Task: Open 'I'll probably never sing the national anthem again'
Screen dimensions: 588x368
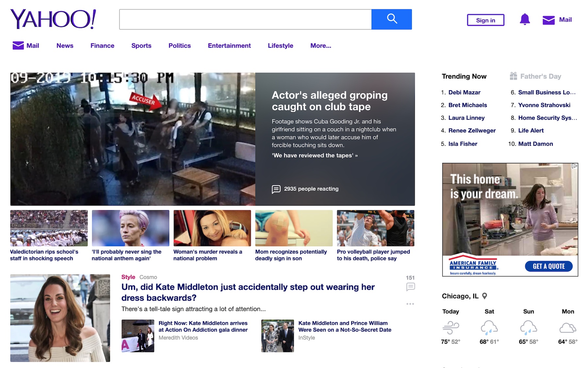Action: click(x=127, y=255)
